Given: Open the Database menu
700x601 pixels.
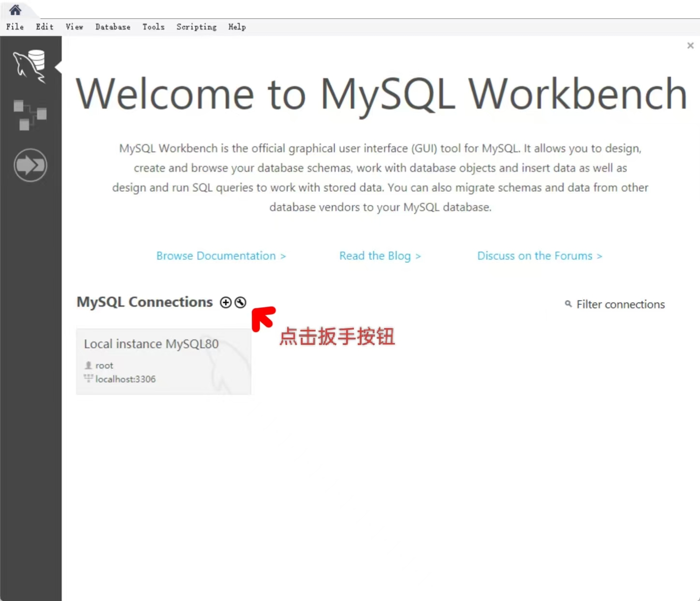Looking at the screenshot, I should coord(113,27).
